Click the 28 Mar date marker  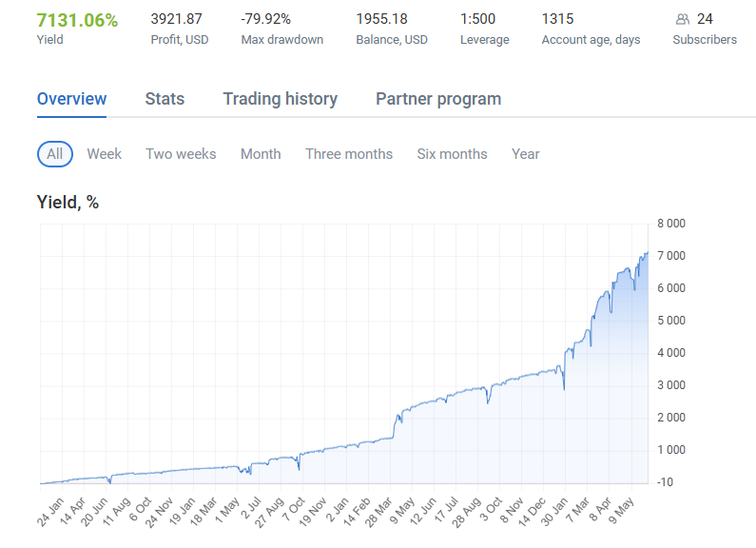tap(378, 512)
